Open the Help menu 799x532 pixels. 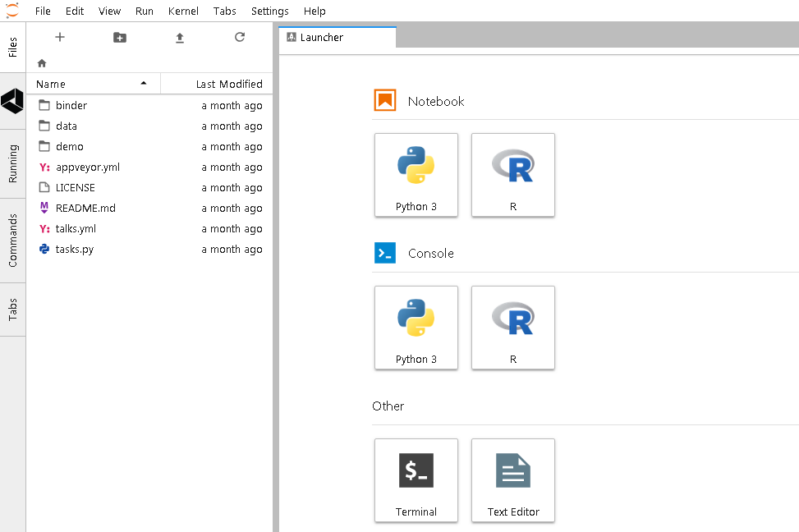[x=315, y=11]
